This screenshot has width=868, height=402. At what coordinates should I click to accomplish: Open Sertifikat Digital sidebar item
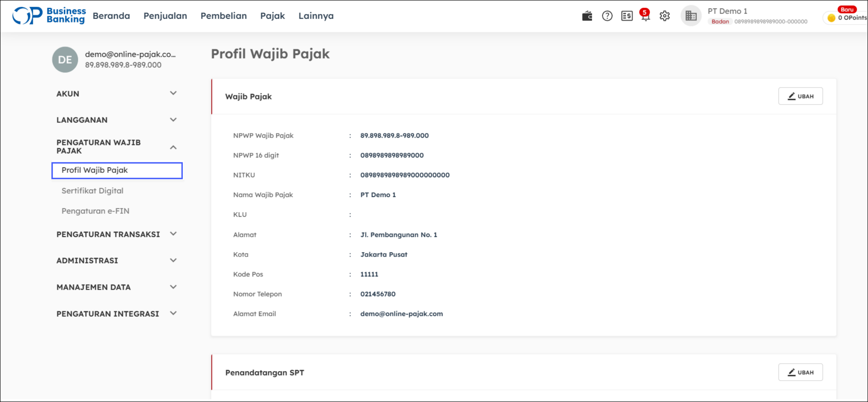(x=92, y=191)
